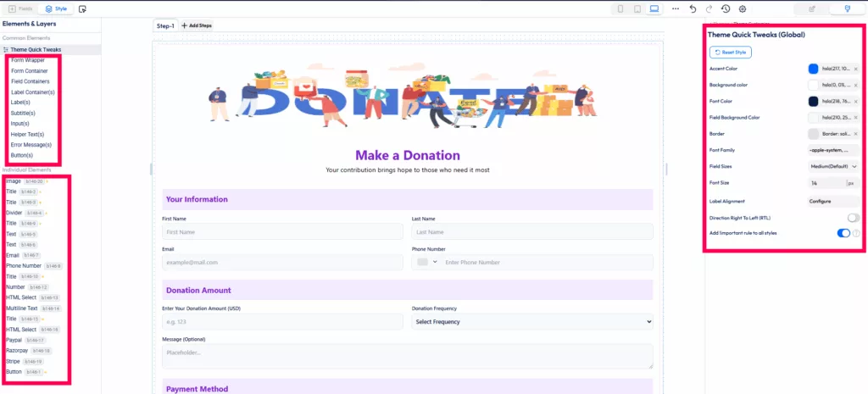Open the three-dot more options menu
Screen dimensions: 868x394
[676, 8]
